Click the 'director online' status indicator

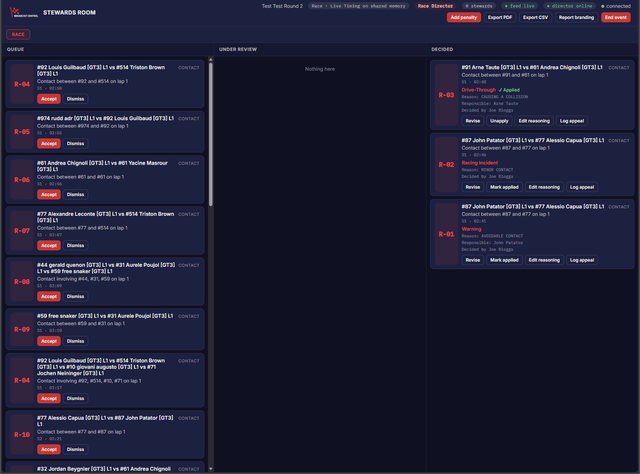coord(569,6)
